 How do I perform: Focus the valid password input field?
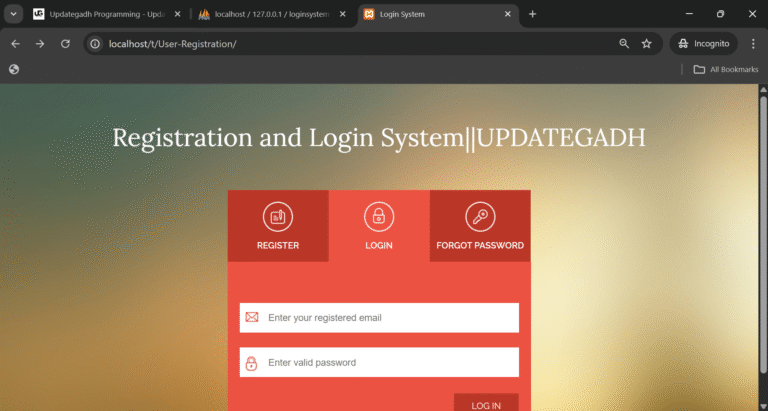coord(390,362)
